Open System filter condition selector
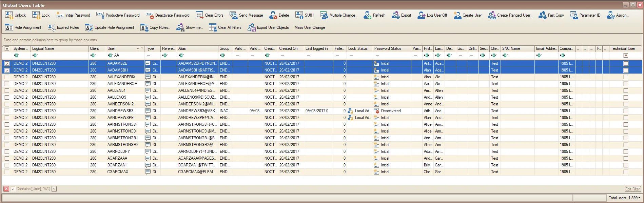Viewport: 644px width, 203px height. click(16, 55)
